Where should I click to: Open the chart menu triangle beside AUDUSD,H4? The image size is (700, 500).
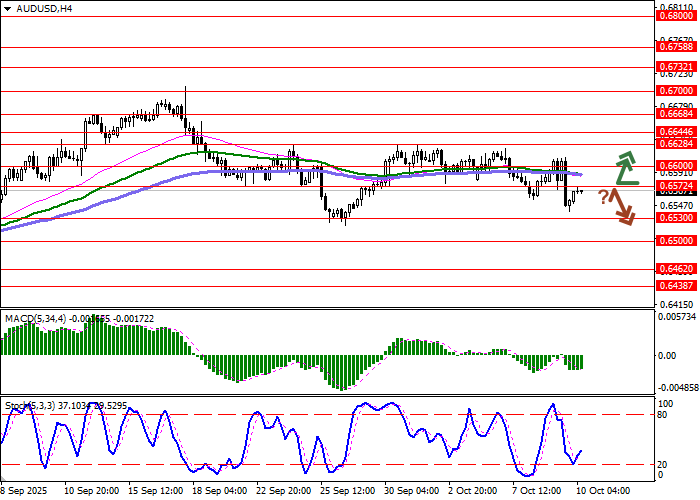click(8, 9)
